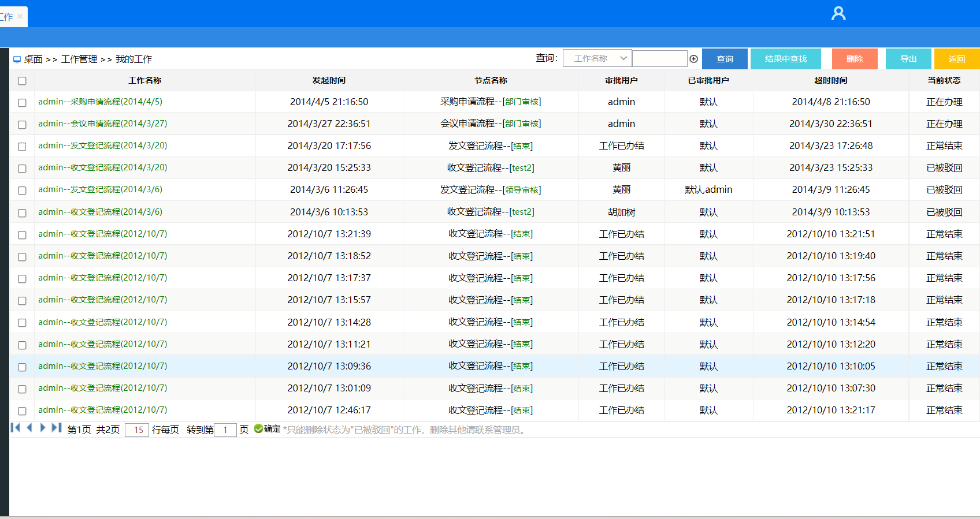Click the timeout cell 2012/10/10 13:07:30

(x=831, y=388)
